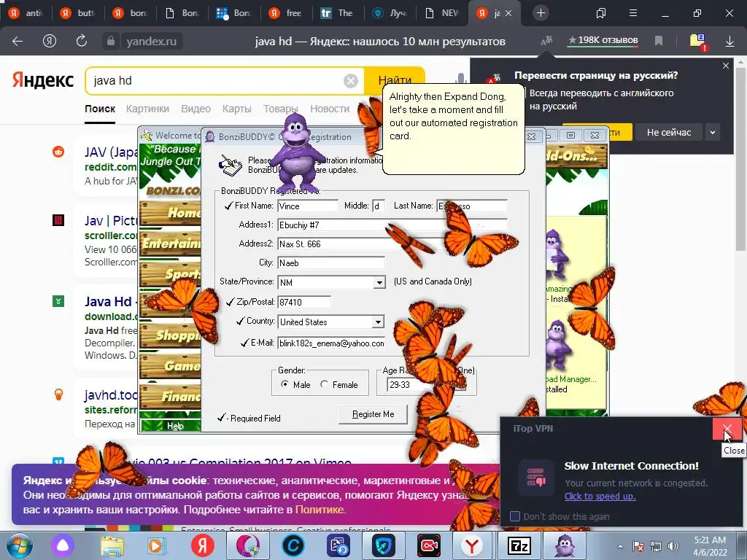Image resolution: width=747 pixels, height=560 pixels.
Task: Open the page translate icon in the address bar
Action: tap(546, 41)
